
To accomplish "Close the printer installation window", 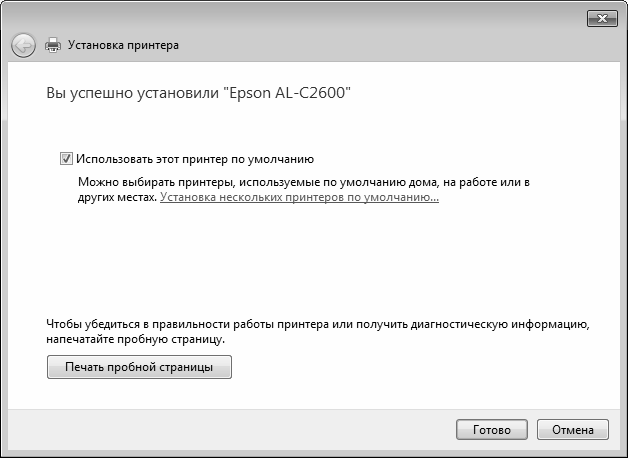I will coord(600,18).
